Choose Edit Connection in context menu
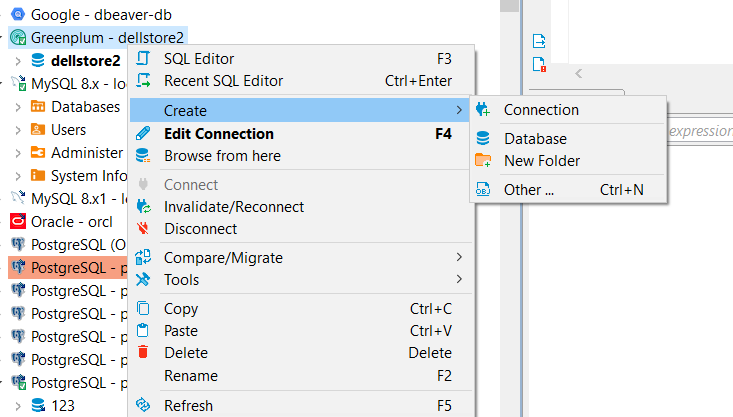This screenshot has width=733, height=417. pos(302,134)
